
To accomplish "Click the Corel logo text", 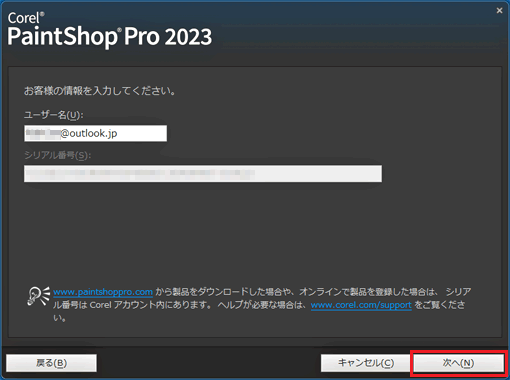I will (x=26, y=18).
